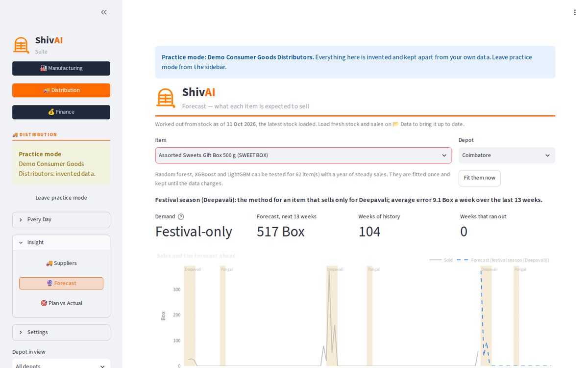588x368 pixels.
Task: Open the Finance module
Action: click(61, 112)
